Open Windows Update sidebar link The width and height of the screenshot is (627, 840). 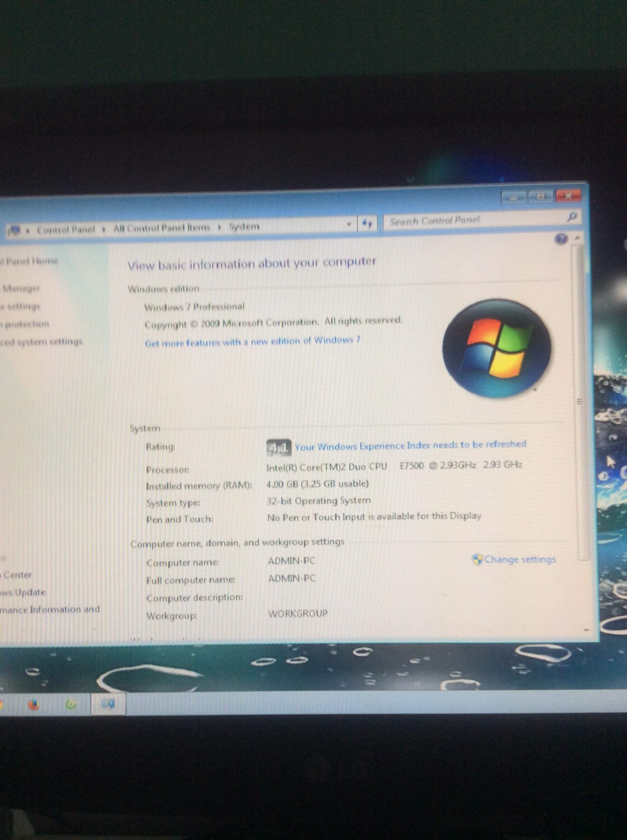[x=23, y=592]
